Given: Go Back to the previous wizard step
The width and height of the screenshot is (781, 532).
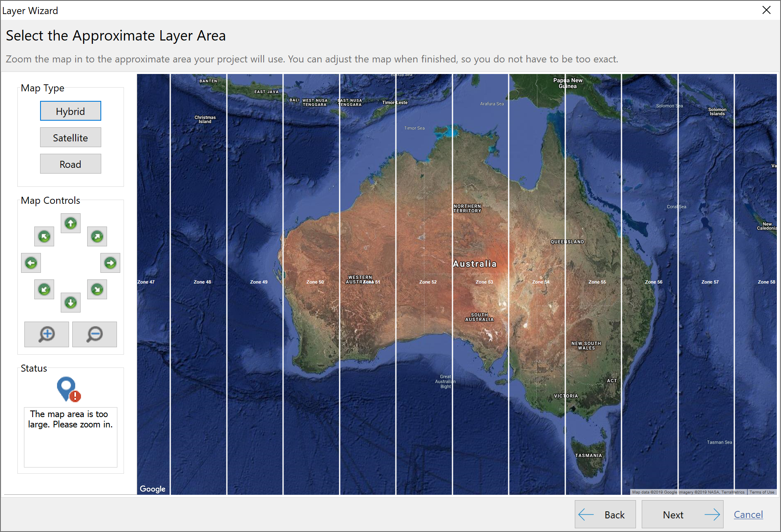Looking at the screenshot, I should pyautogui.click(x=605, y=515).
